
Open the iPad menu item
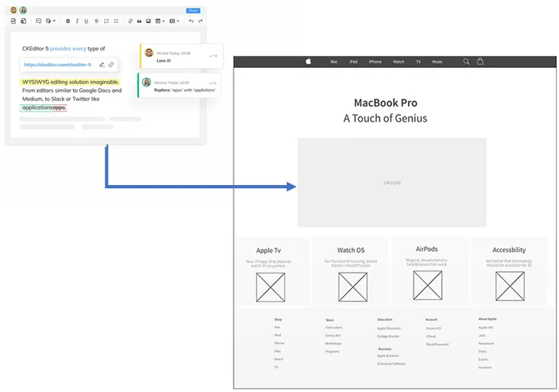354,62
